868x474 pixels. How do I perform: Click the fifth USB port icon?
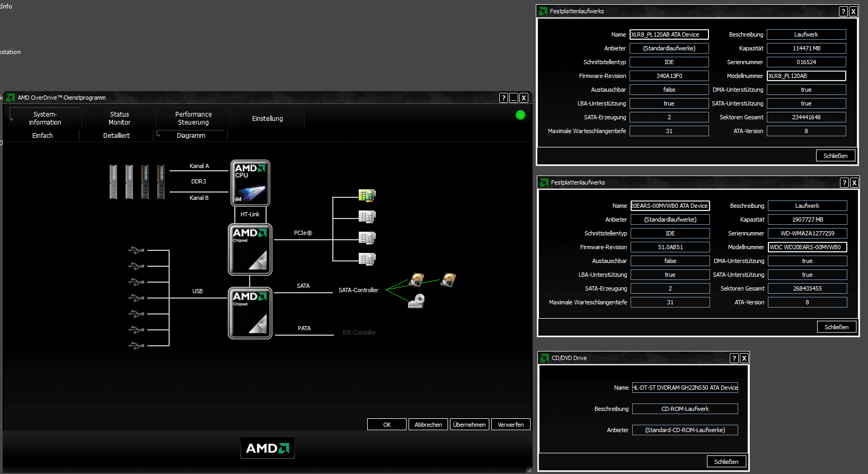137,313
